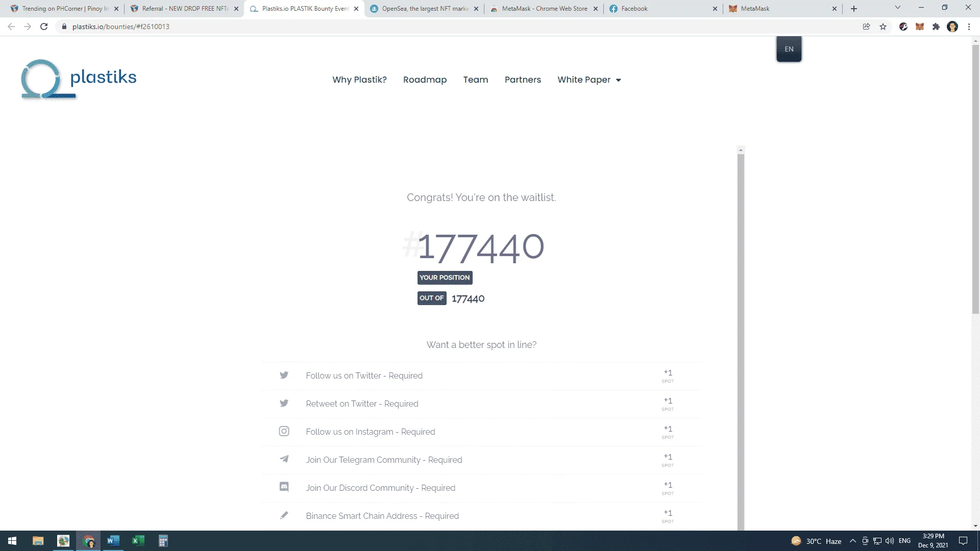
Task: Close the Facebook tab
Action: tap(715, 9)
